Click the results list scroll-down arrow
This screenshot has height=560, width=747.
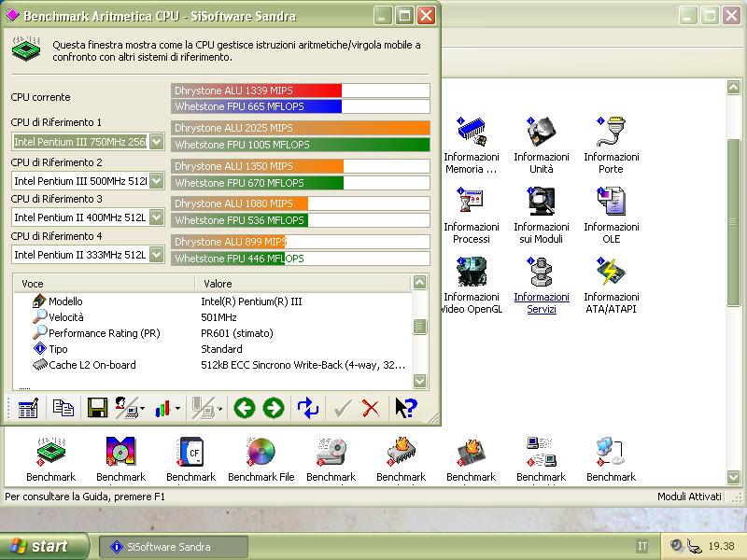point(419,381)
